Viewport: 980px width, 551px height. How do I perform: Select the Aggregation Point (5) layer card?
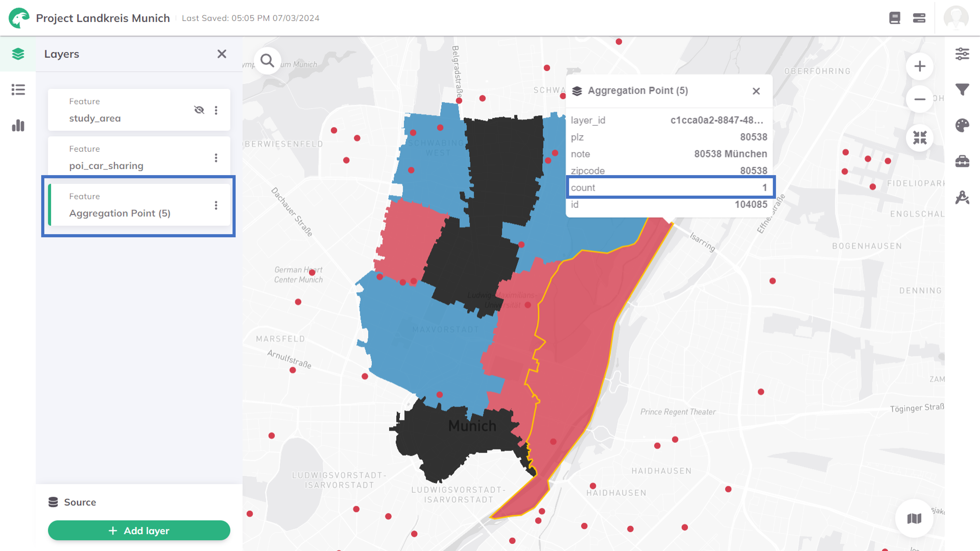click(139, 205)
